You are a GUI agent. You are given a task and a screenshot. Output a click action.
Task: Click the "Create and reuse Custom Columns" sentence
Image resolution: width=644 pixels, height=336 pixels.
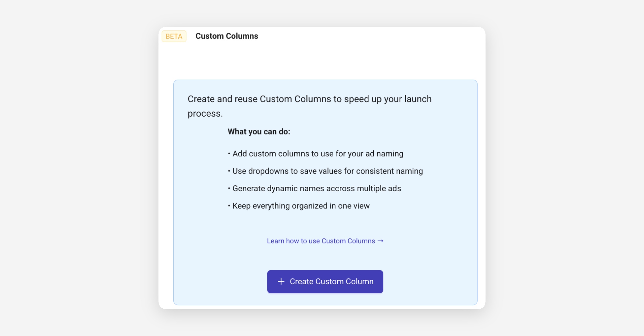point(309,99)
